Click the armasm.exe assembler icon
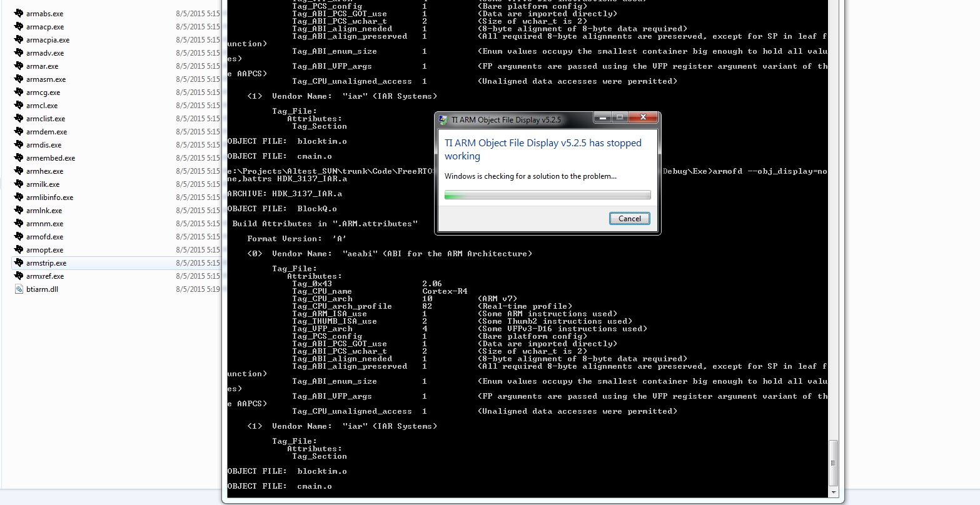 tap(19, 79)
